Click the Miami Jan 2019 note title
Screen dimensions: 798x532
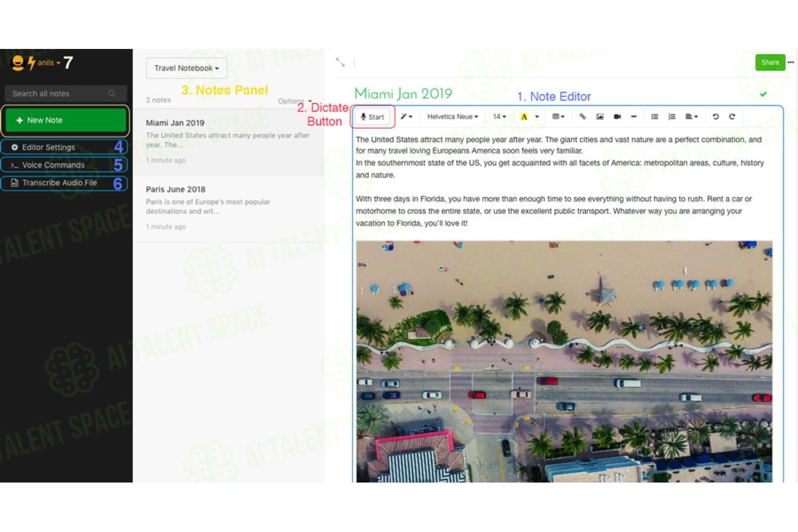click(x=403, y=94)
